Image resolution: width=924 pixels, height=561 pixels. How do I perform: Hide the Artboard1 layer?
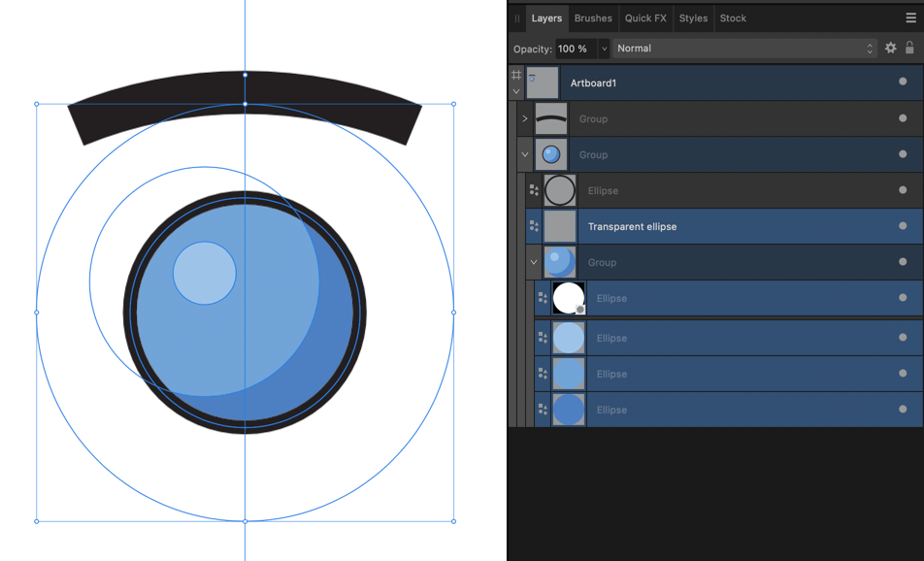(x=902, y=82)
